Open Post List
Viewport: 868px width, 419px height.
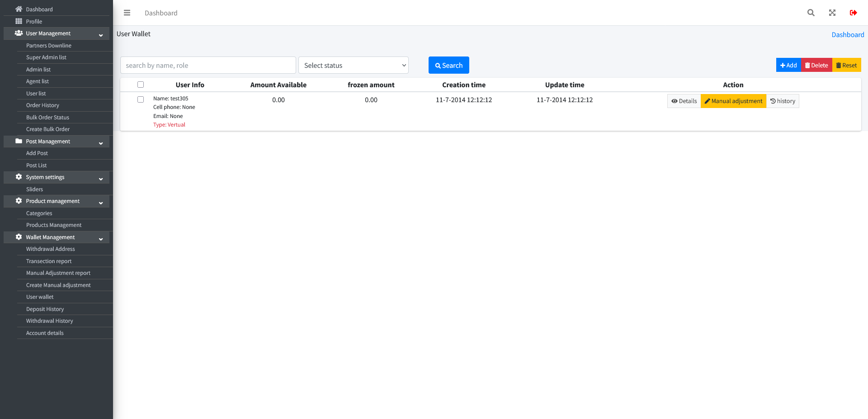[x=37, y=165]
